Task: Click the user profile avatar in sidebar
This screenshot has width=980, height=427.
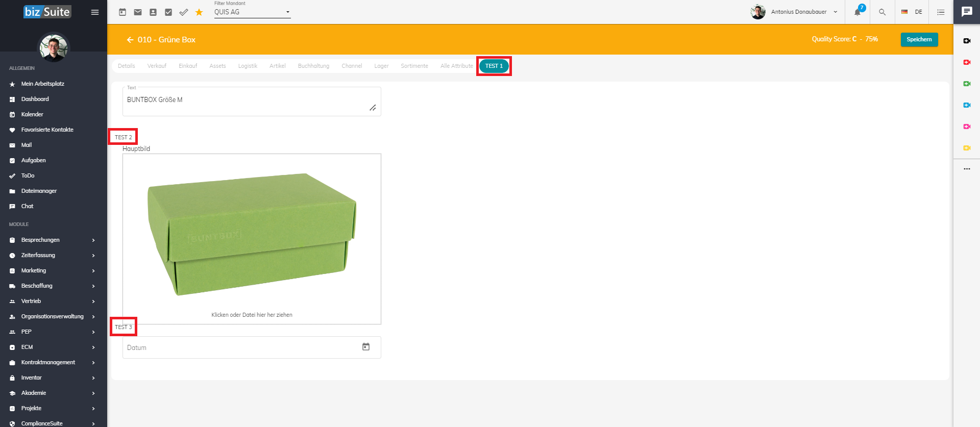Action: pos(54,47)
